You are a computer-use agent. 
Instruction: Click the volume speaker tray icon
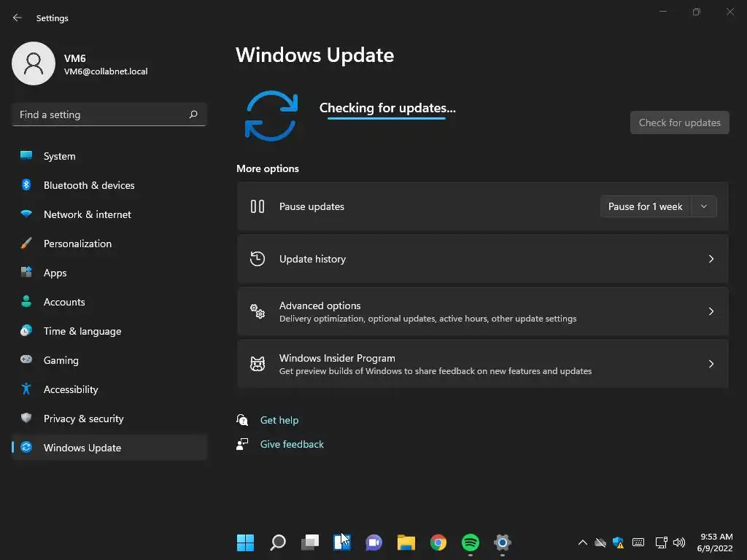pyautogui.click(x=679, y=542)
